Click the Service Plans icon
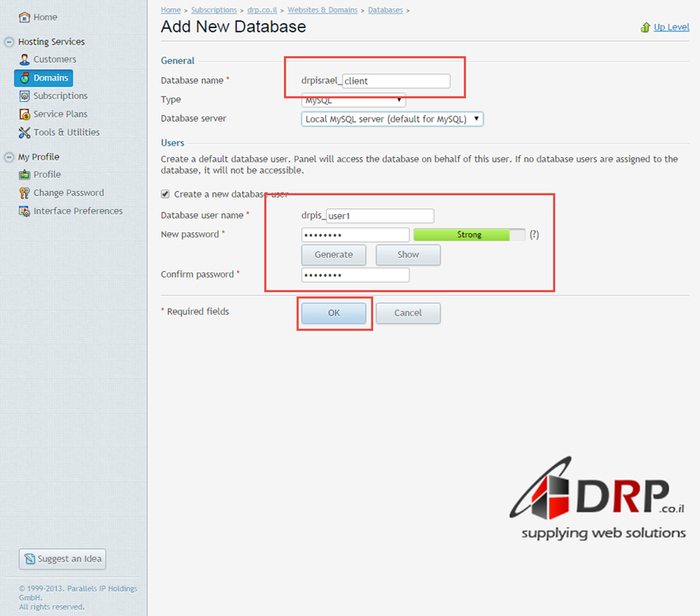 pos(25,114)
